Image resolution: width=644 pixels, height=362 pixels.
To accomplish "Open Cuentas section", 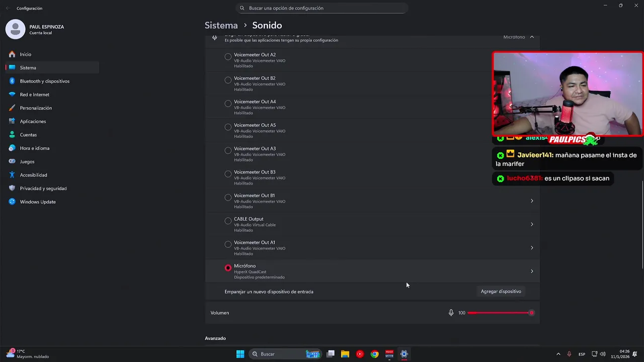I will [x=52, y=135].
